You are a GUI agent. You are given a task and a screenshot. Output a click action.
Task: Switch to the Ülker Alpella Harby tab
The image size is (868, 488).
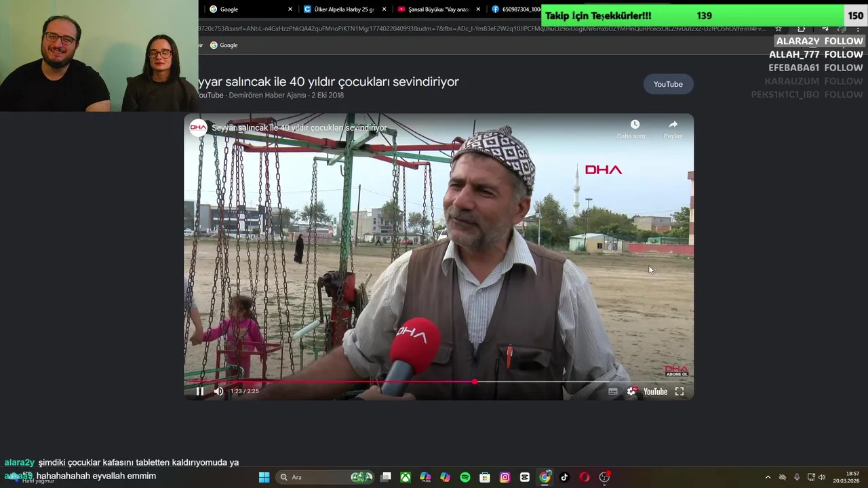click(x=345, y=9)
